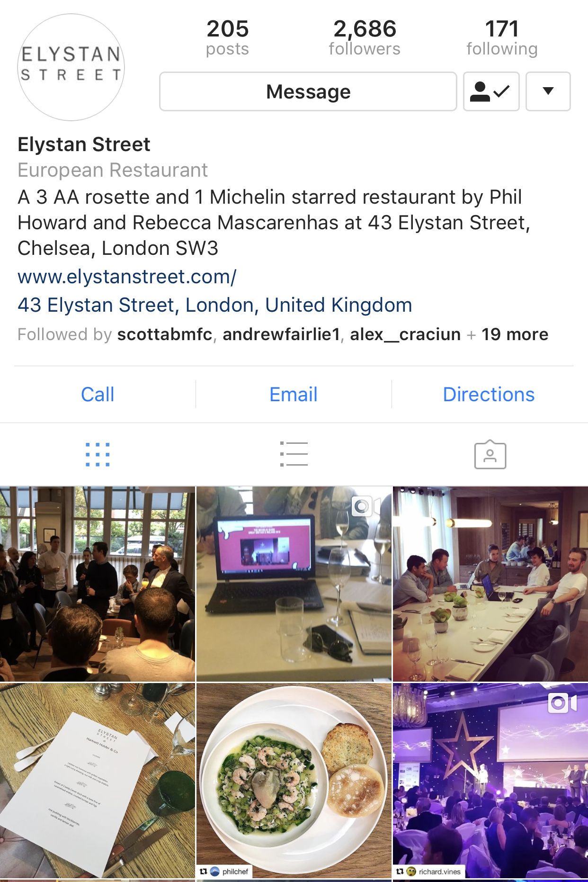Switch to list view of posts

(294, 454)
